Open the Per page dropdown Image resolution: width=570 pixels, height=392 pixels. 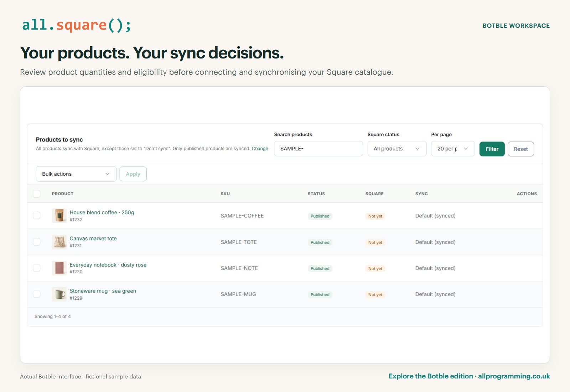pyautogui.click(x=453, y=149)
